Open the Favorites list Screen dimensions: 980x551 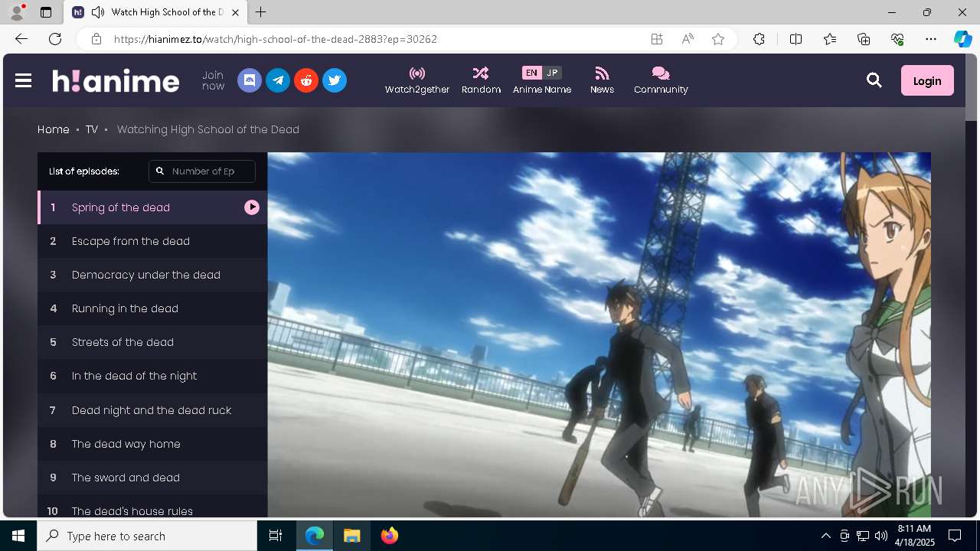click(830, 39)
